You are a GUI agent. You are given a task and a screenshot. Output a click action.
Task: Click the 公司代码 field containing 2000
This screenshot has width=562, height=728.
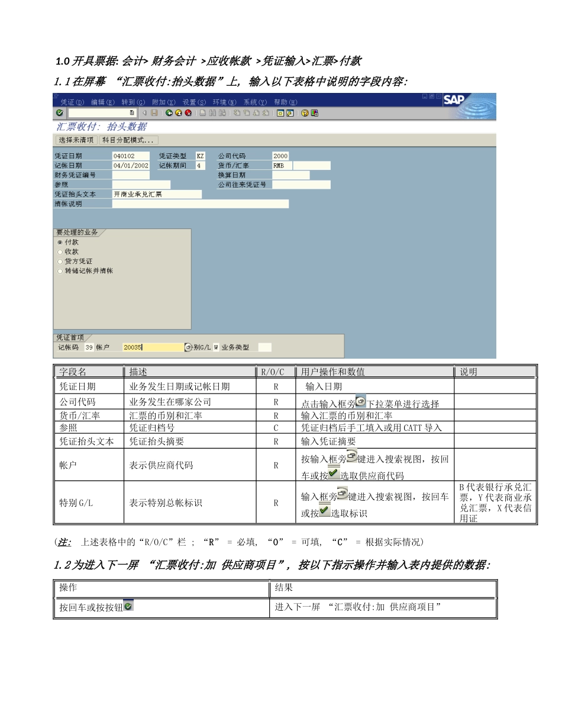[280, 156]
